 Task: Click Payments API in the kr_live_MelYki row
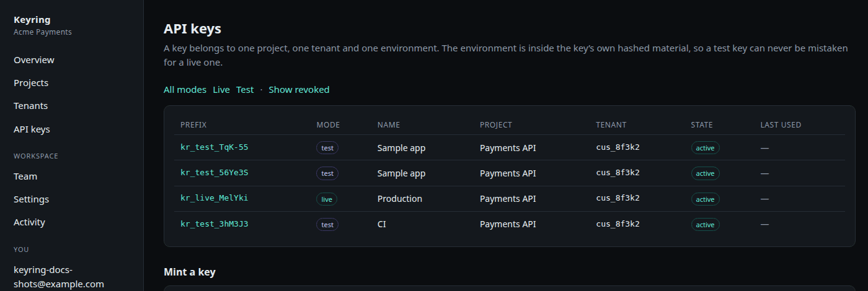[508, 199]
